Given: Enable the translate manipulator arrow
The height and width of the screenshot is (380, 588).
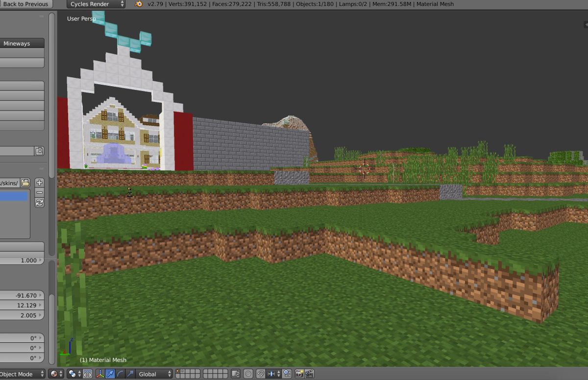Looking at the screenshot, I should pyautogui.click(x=110, y=374).
